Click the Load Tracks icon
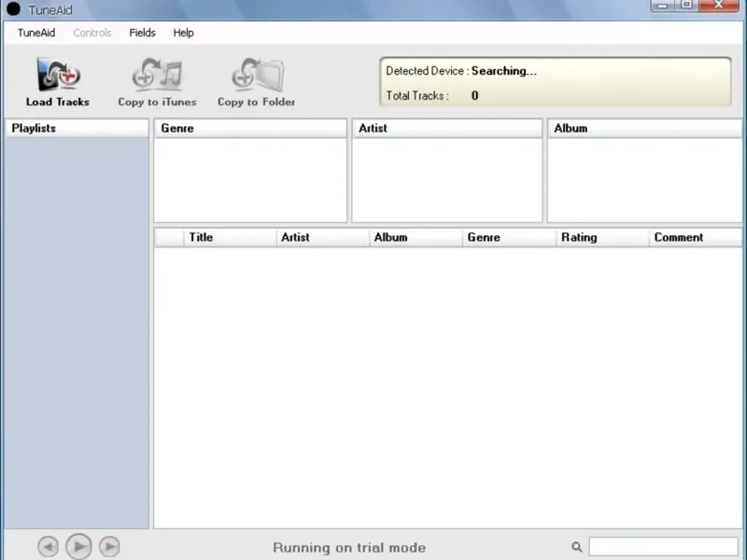Viewport: 747px width, 560px height. [x=59, y=75]
